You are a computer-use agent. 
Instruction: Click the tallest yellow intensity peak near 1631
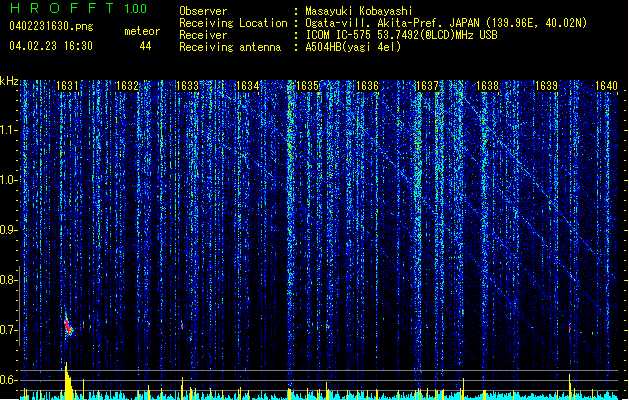pos(68,381)
